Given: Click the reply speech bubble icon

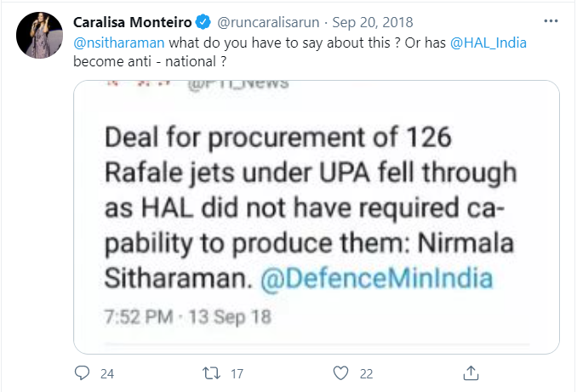Looking at the screenshot, I should pos(82,372).
